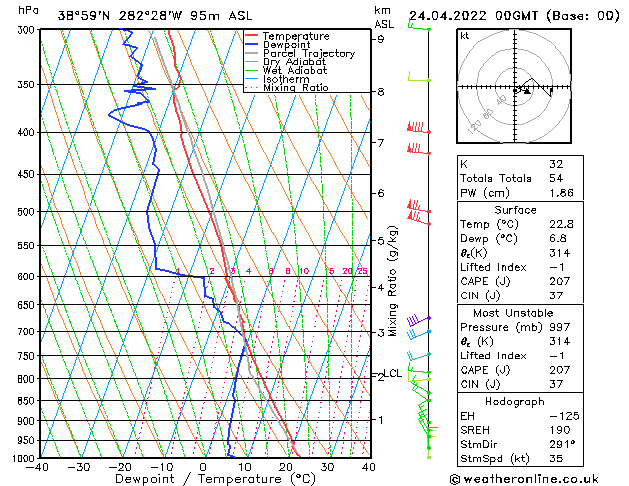Viewport: 629px width, 486px height.
Task: Click the CIN (J) row under Surface
Action: point(520,296)
